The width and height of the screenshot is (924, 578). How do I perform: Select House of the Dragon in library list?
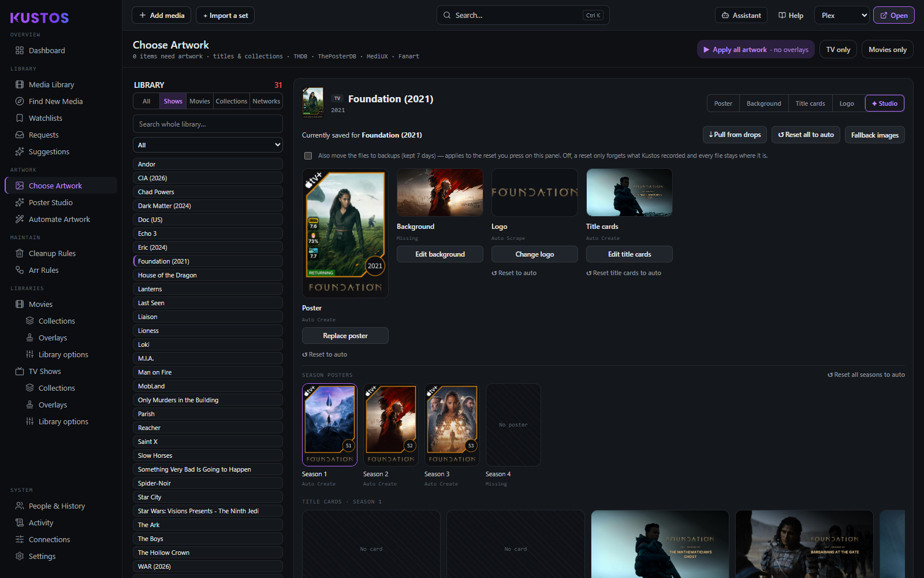click(x=208, y=275)
